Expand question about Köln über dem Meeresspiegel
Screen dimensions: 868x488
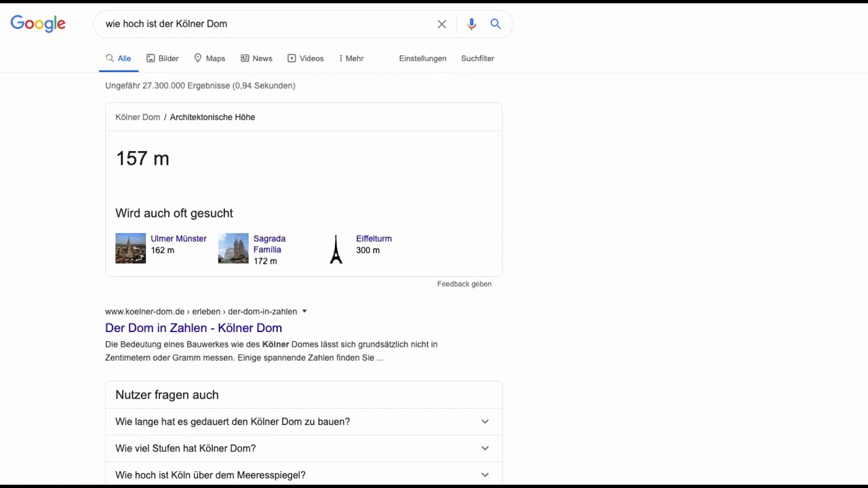pyautogui.click(x=303, y=474)
